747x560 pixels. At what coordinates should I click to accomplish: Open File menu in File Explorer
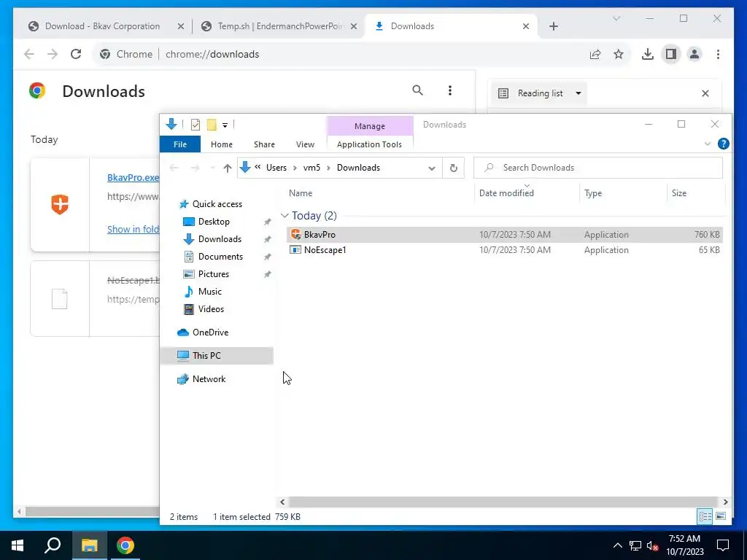(x=180, y=144)
